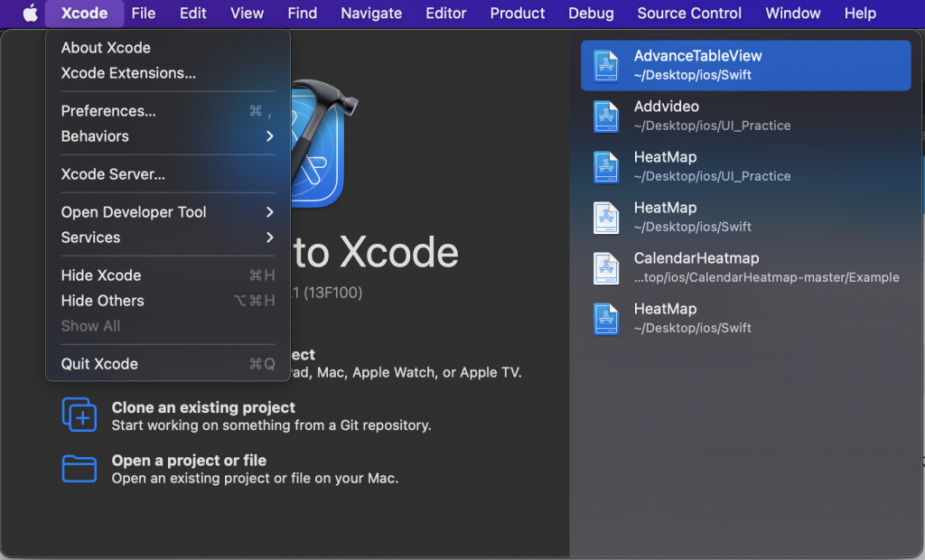
Task: Open the Editor menu
Action: (x=446, y=13)
